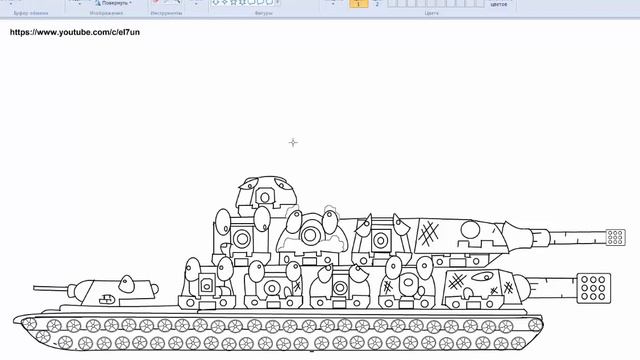Click the Цвета group label
Viewport: 640px width, 360px height.
[431, 13]
